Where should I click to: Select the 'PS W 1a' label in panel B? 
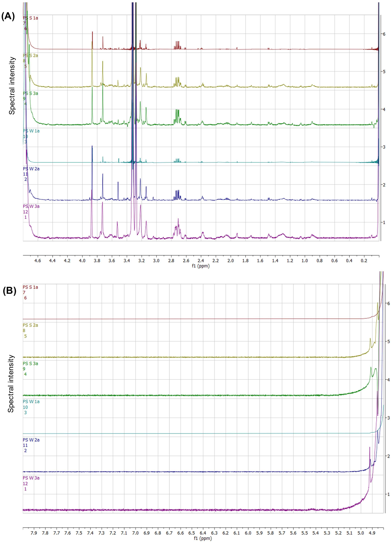click(31, 402)
